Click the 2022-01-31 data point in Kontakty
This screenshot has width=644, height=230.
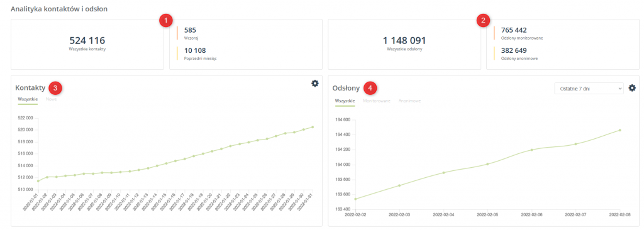click(x=313, y=127)
